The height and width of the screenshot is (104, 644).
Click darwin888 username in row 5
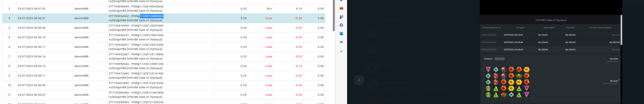point(81,37)
